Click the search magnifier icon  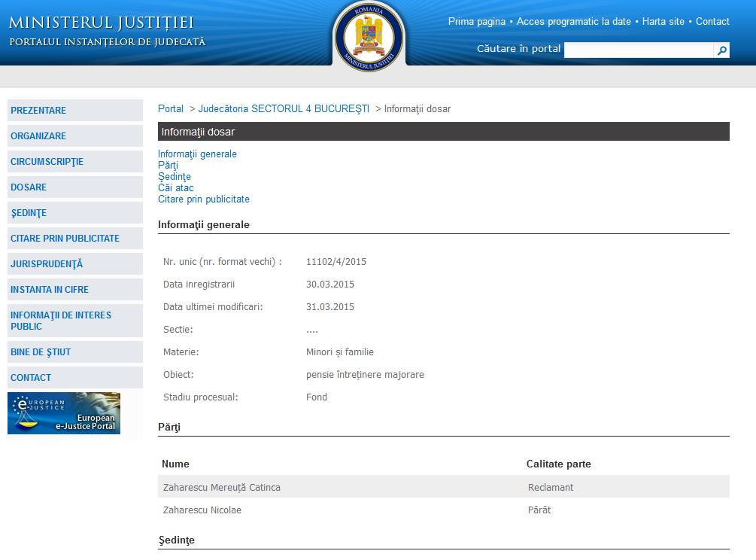click(721, 50)
